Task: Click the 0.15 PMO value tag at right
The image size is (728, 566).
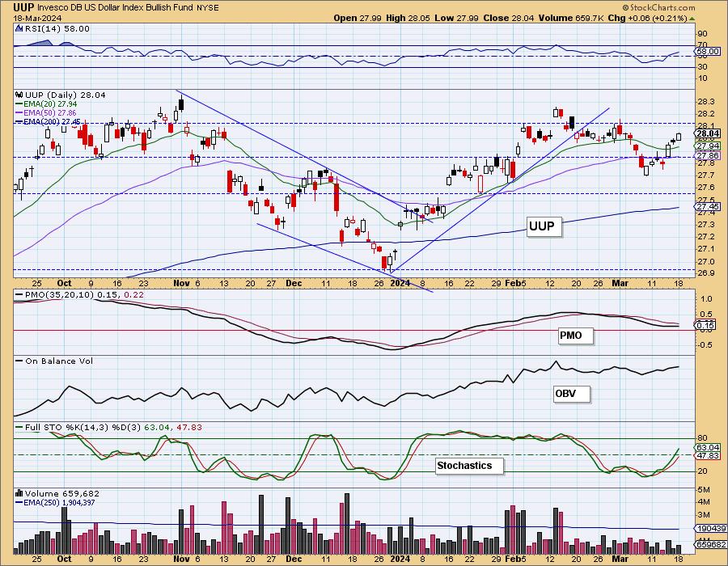Action: (706, 326)
